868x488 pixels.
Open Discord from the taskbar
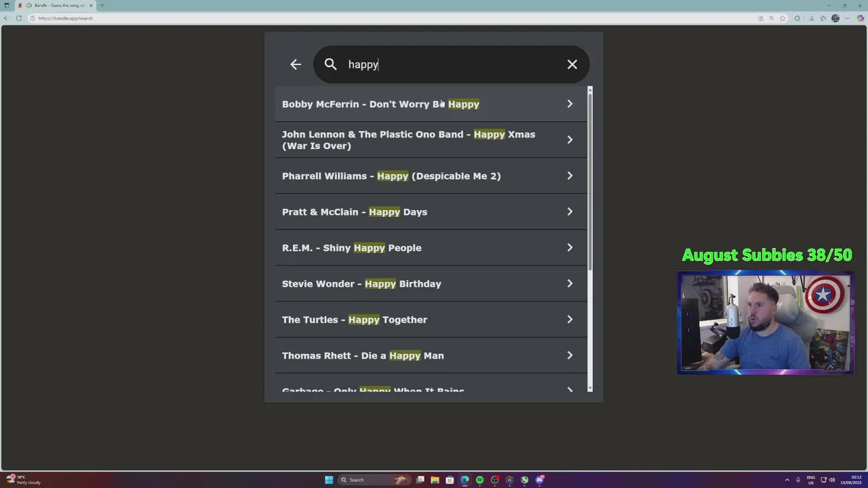coord(540,480)
